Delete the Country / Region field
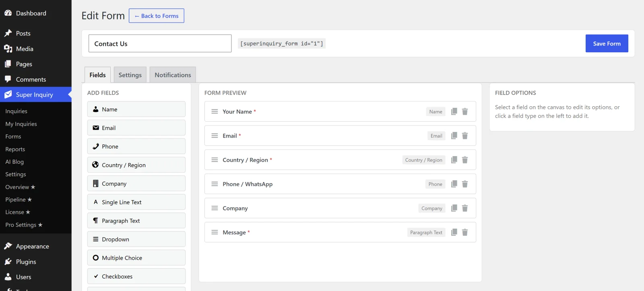The image size is (644, 291). click(465, 160)
